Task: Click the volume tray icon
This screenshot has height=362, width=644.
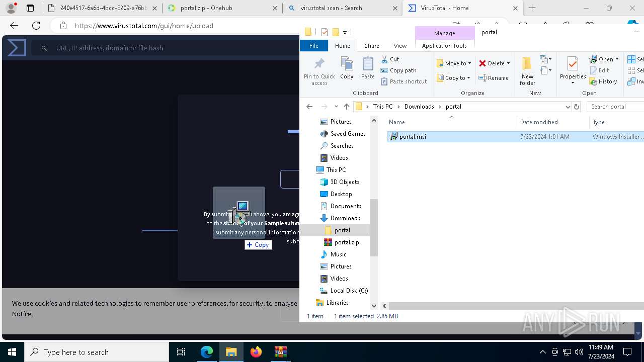Action: pyautogui.click(x=579, y=352)
